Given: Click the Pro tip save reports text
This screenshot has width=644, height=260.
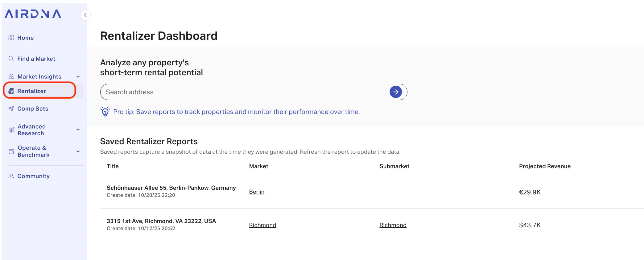Looking at the screenshot, I should click(236, 112).
